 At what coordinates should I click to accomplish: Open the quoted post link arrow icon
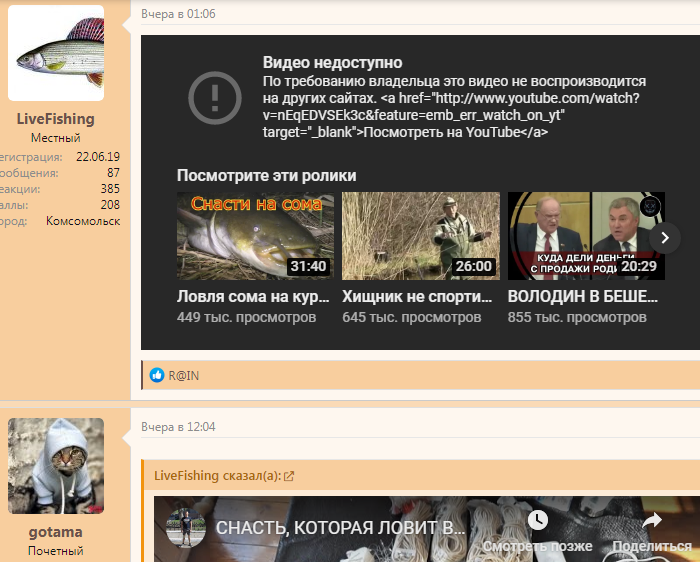pyautogui.click(x=289, y=476)
